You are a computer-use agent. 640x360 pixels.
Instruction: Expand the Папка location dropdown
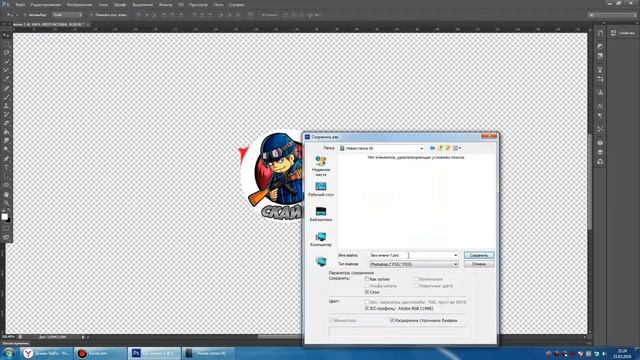422,148
